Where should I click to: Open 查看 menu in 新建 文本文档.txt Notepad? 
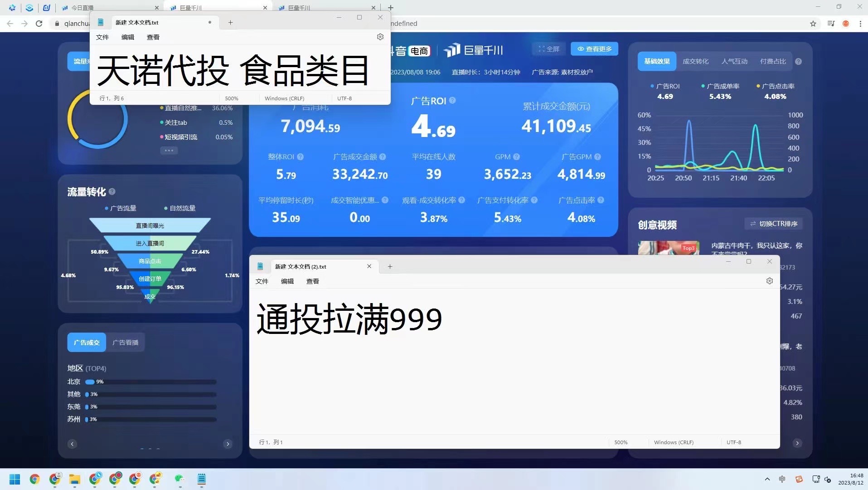(x=153, y=37)
